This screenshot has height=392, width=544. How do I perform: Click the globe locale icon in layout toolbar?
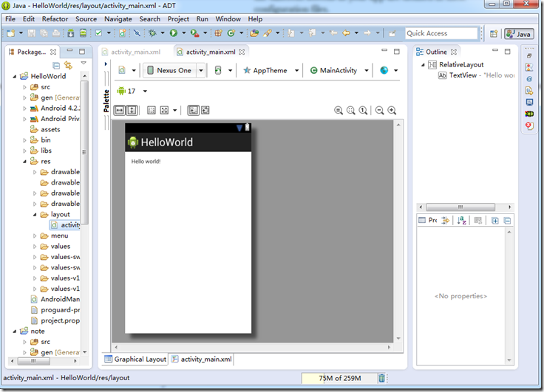[384, 70]
